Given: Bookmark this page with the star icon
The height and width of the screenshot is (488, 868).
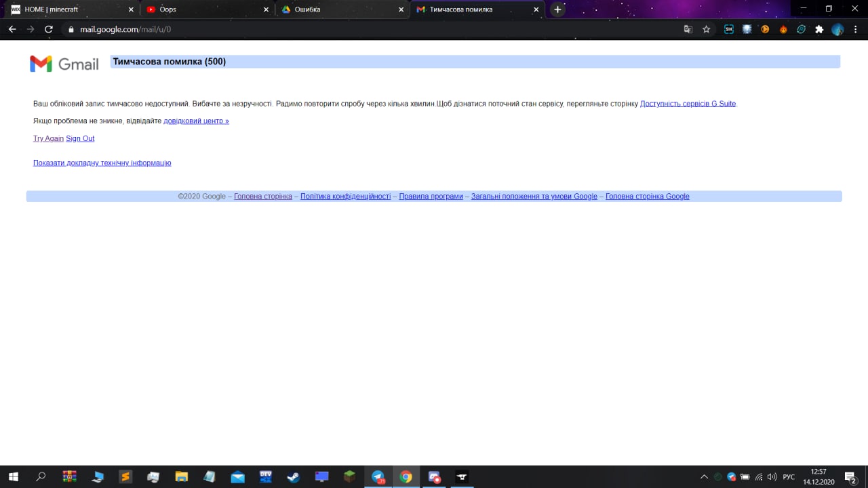Looking at the screenshot, I should 707,29.
